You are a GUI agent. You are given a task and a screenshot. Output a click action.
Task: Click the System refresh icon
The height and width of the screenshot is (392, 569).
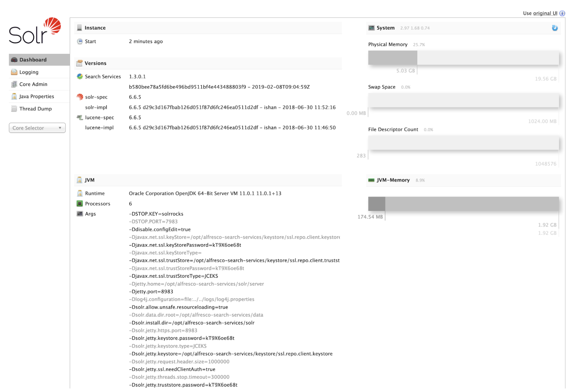point(554,28)
